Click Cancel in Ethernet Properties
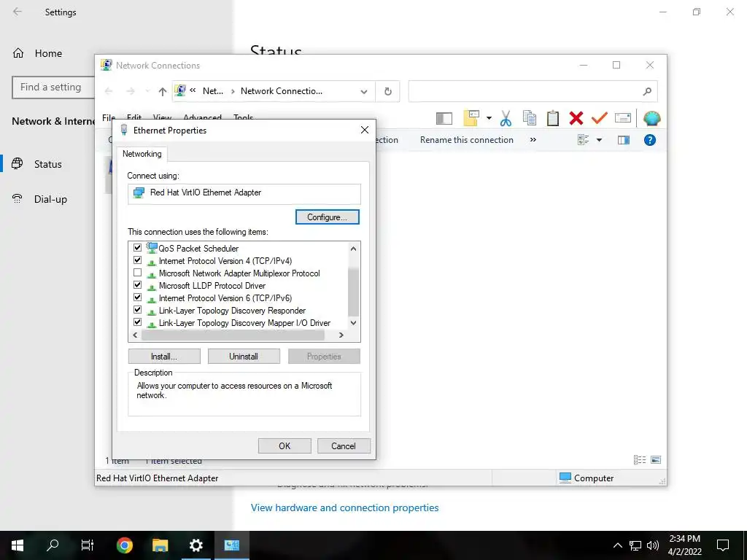This screenshot has width=747, height=560. [x=344, y=446]
